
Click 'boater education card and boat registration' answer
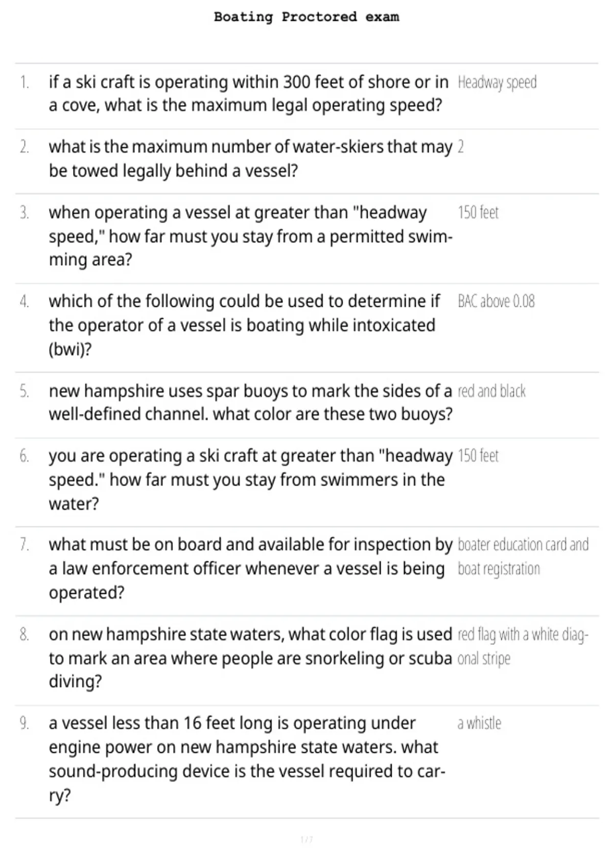523,557
